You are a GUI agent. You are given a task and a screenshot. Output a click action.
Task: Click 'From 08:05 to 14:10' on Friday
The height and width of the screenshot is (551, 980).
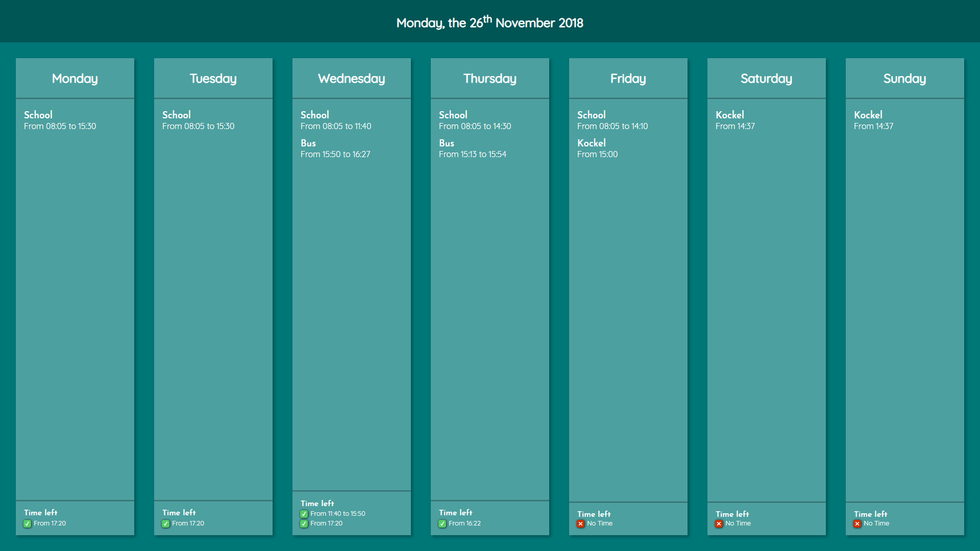click(612, 126)
